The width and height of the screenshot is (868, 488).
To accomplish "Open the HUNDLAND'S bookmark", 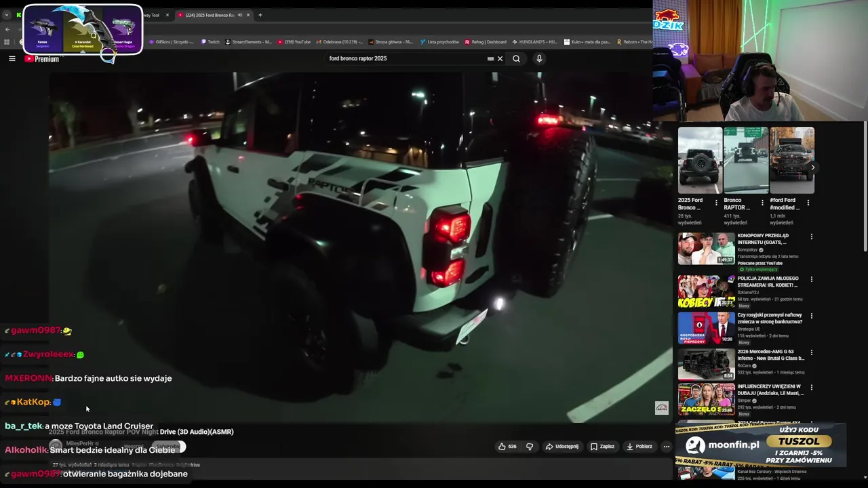I will point(535,42).
